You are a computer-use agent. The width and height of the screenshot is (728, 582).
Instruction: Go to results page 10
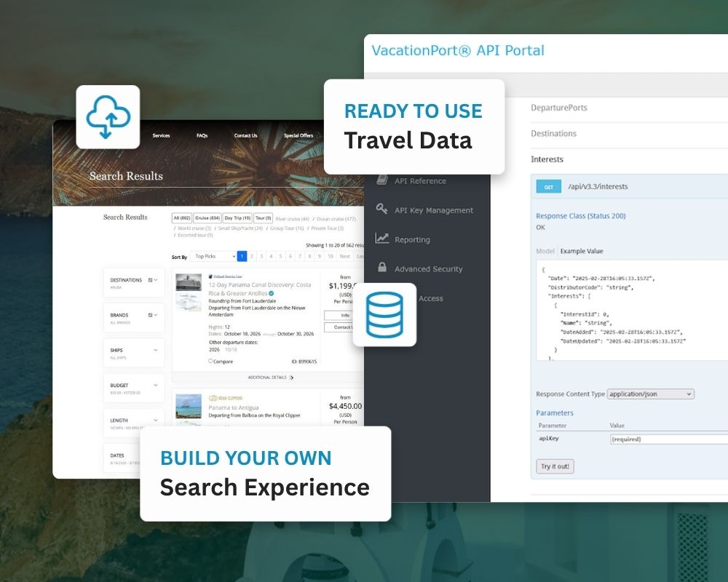coord(330,256)
